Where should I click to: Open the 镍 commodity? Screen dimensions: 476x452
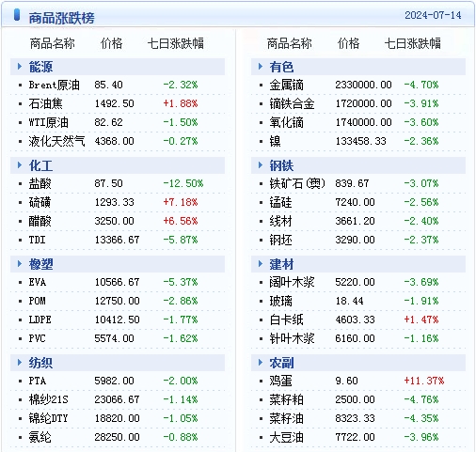[x=275, y=141]
